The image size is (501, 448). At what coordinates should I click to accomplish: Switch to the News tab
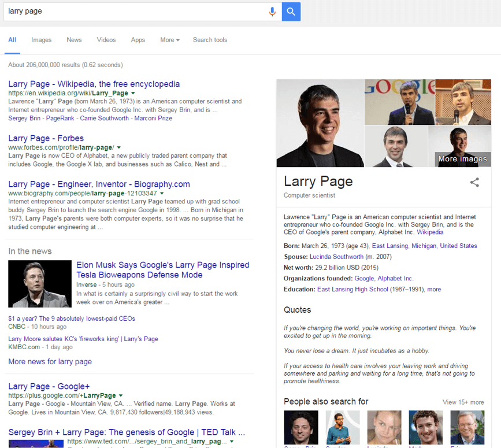click(x=74, y=40)
